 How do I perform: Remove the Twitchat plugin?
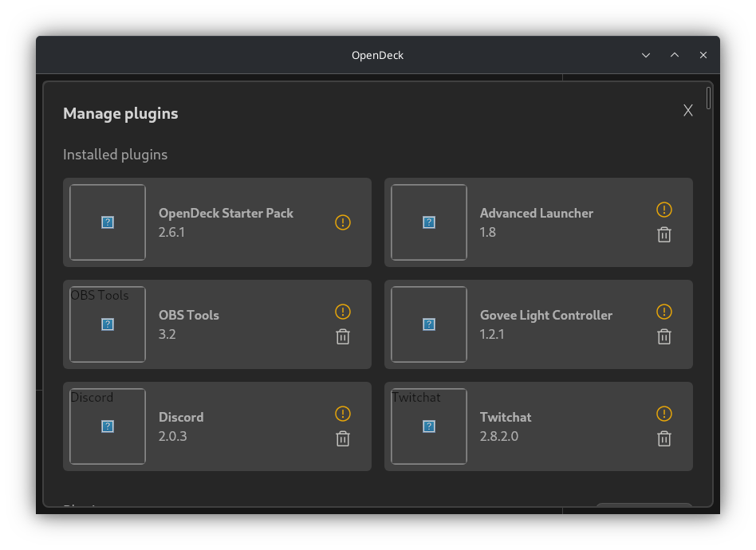pos(664,438)
